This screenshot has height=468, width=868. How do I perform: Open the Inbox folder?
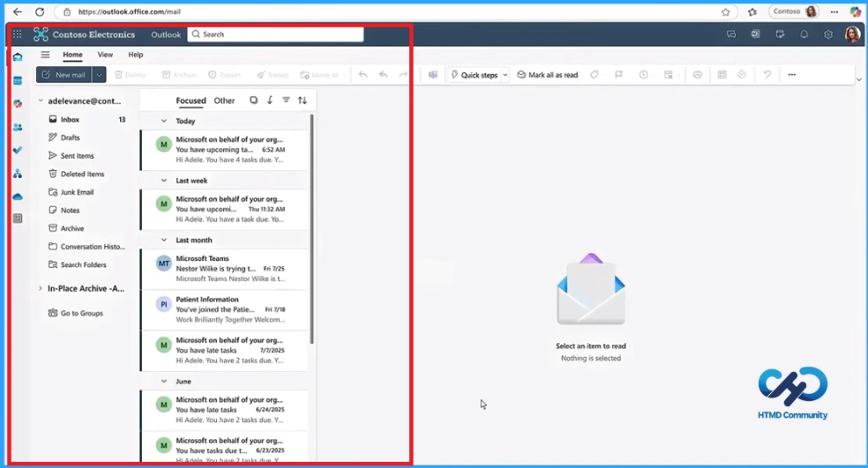87,120
